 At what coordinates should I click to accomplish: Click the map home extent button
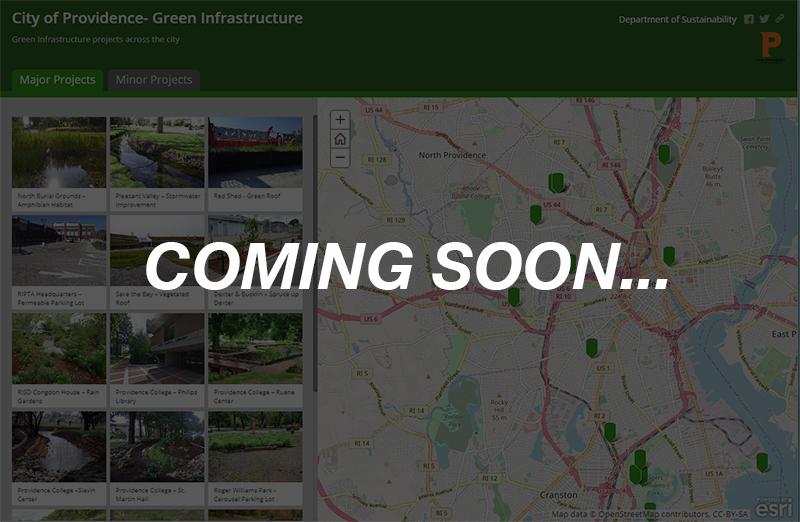(x=340, y=139)
